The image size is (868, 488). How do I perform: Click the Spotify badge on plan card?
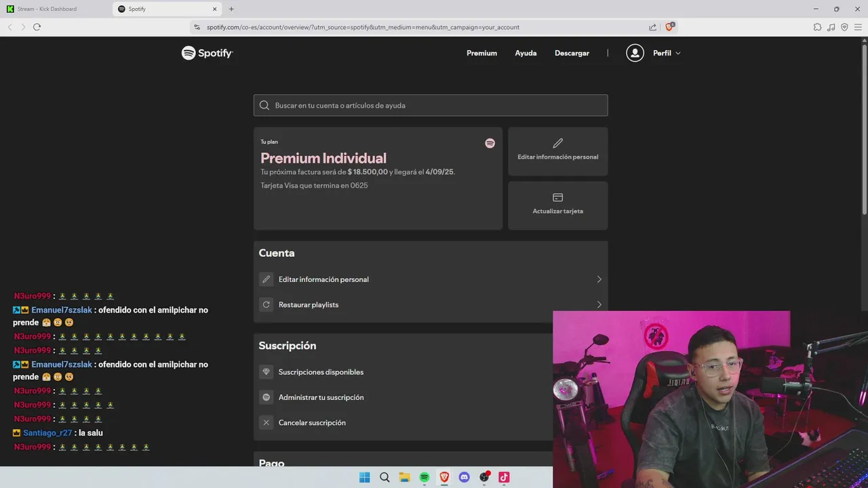click(x=490, y=143)
